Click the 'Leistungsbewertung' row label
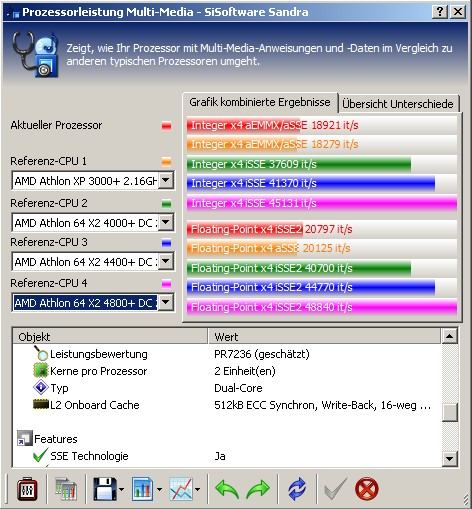 click(x=99, y=354)
